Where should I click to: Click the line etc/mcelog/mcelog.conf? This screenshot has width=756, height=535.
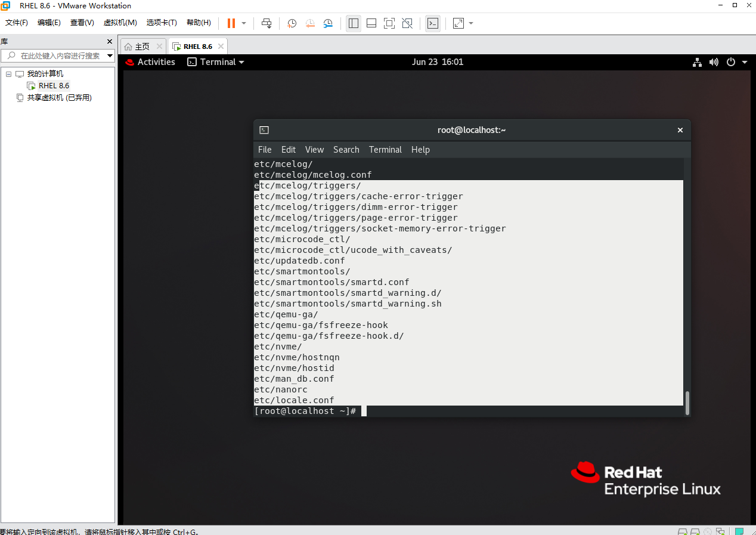point(313,175)
